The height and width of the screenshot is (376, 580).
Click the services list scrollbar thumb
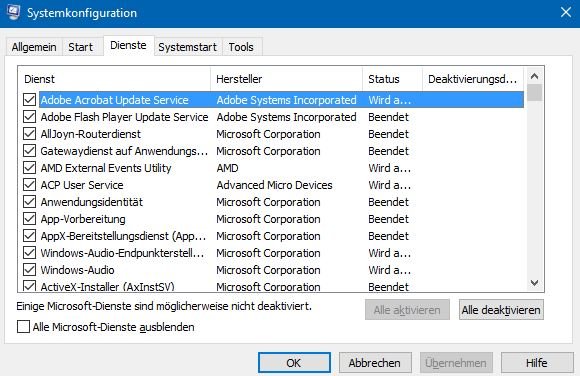pyautogui.click(x=534, y=93)
